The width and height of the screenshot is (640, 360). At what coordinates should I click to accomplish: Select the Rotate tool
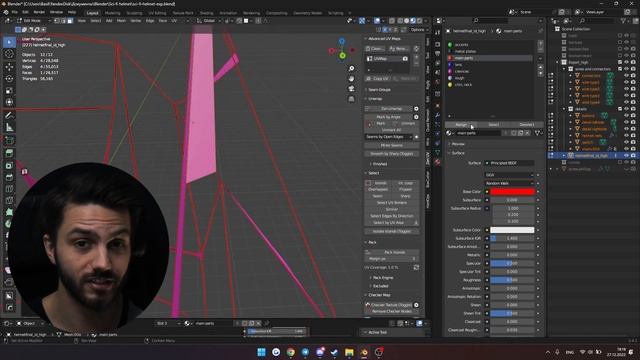pos(9,78)
